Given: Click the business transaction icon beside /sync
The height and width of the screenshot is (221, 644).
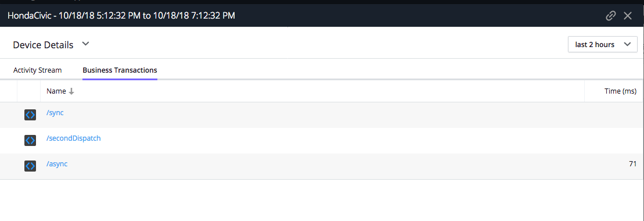Looking at the screenshot, I should [x=30, y=115].
